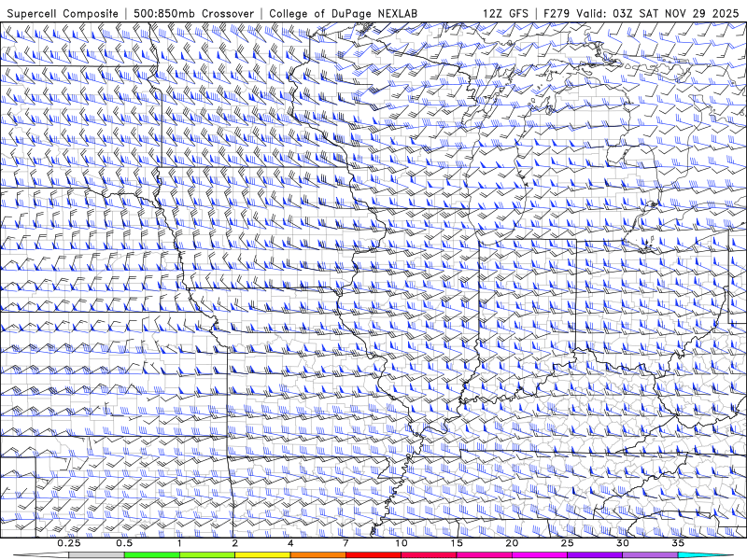Select the orange swatch between 4 and 7

(317, 555)
